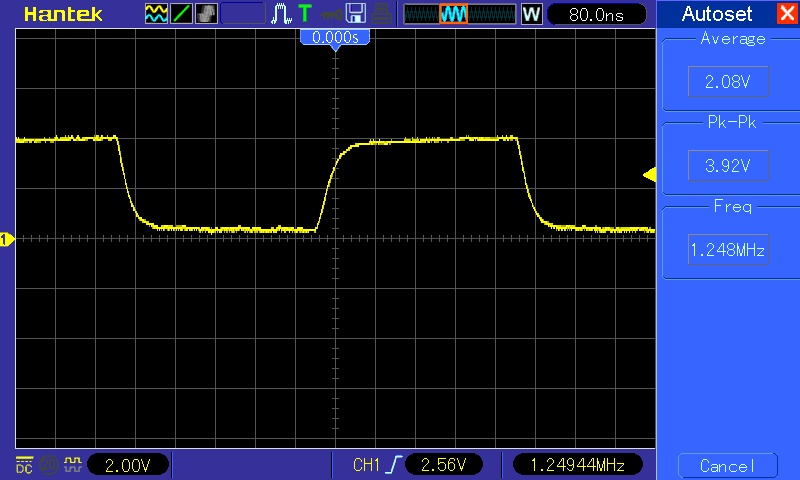
Task: Click the green diagonal line icon
Action: [182, 14]
